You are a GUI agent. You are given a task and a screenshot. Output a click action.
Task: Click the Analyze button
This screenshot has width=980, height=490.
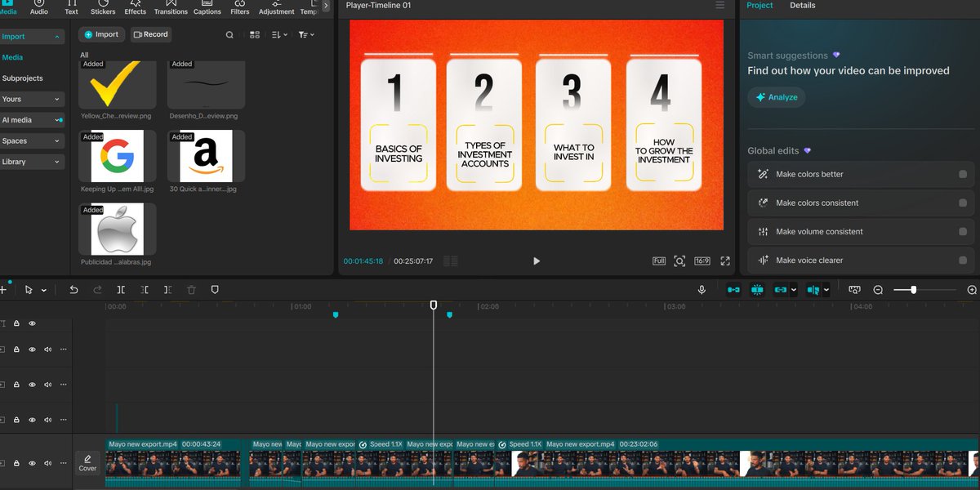(x=777, y=97)
